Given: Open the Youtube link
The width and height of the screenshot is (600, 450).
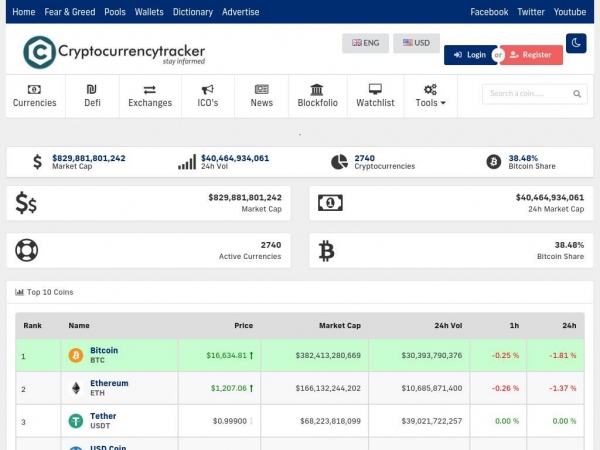Looking at the screenshot, I should tap(570, 12).
